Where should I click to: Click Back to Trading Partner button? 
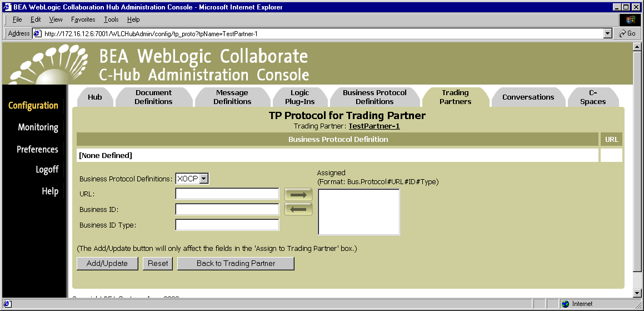pos(236,263)
